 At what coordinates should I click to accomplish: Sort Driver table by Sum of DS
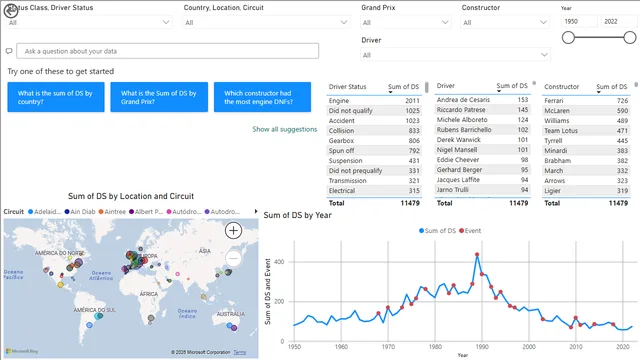tap(512, 86)
